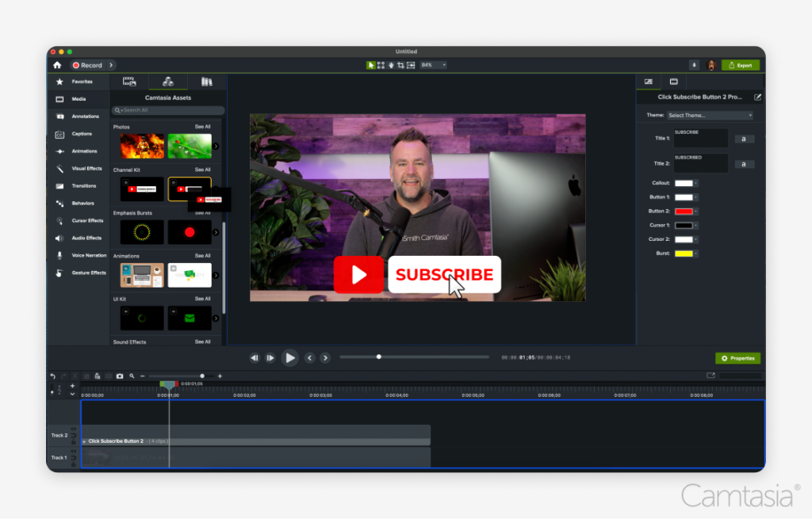Image resolution: width=812 pixels, height=519 pixels.
Task: Toggle the magnet on Track 1
Action: point(74,458)
